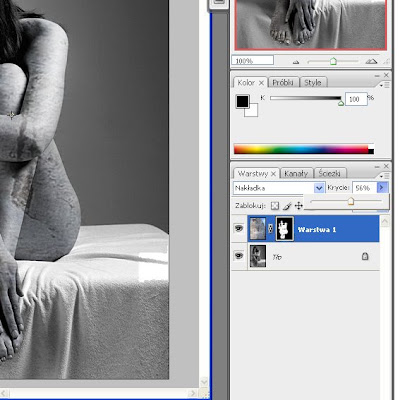Click the 100% zoom field in Navigator
The width and height of the screenshot is (400, 400).
pos(252,61)
